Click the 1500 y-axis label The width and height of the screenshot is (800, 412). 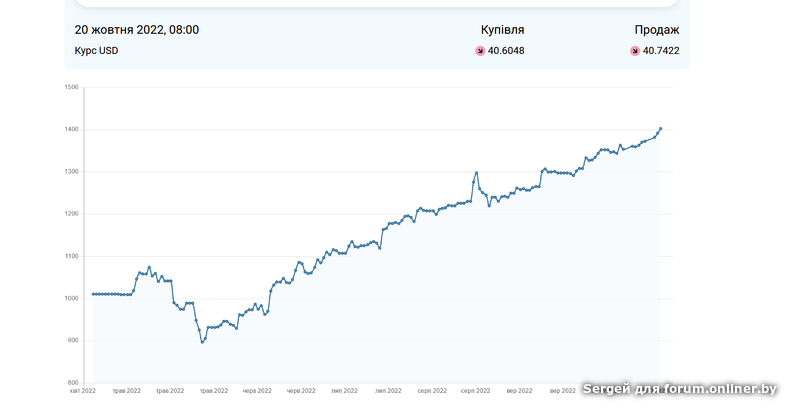pyautogui.click(x=71, y=87)
